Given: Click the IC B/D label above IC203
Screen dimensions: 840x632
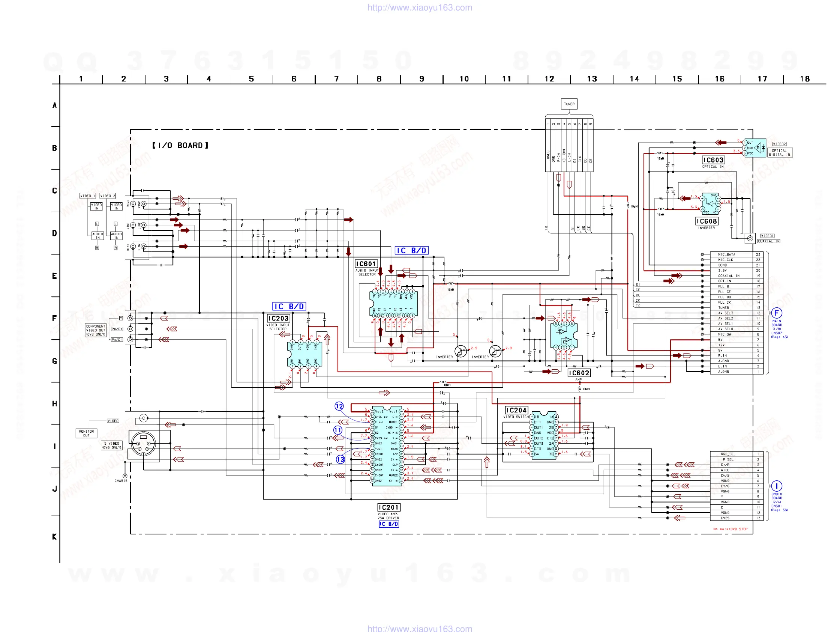Looking at the screenshot, I should (x=289, y=306).
